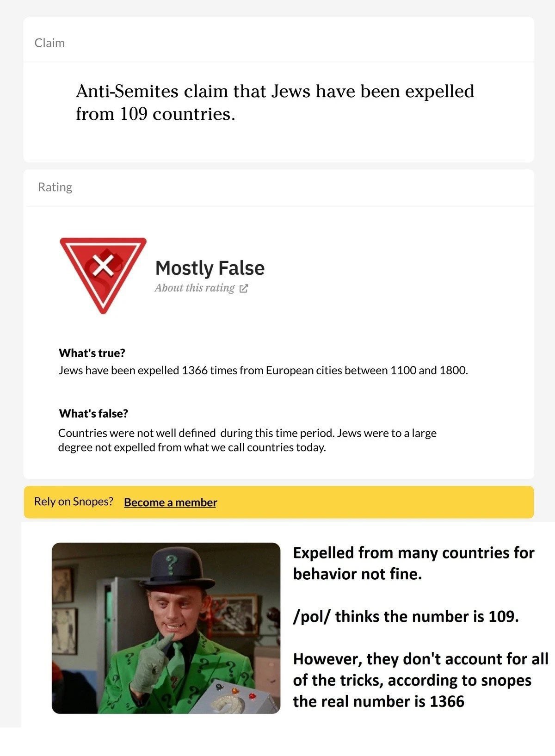Click the Mostly False rating title
Viewport: 555px width, 756px height.
(210, 268)
